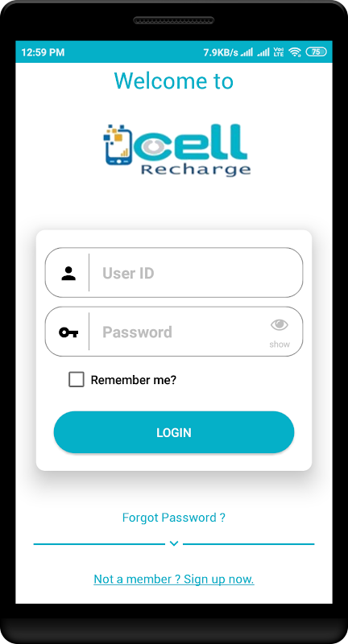Click the show label under eye
The image size is (348, 644).
(x=280, y=345)
